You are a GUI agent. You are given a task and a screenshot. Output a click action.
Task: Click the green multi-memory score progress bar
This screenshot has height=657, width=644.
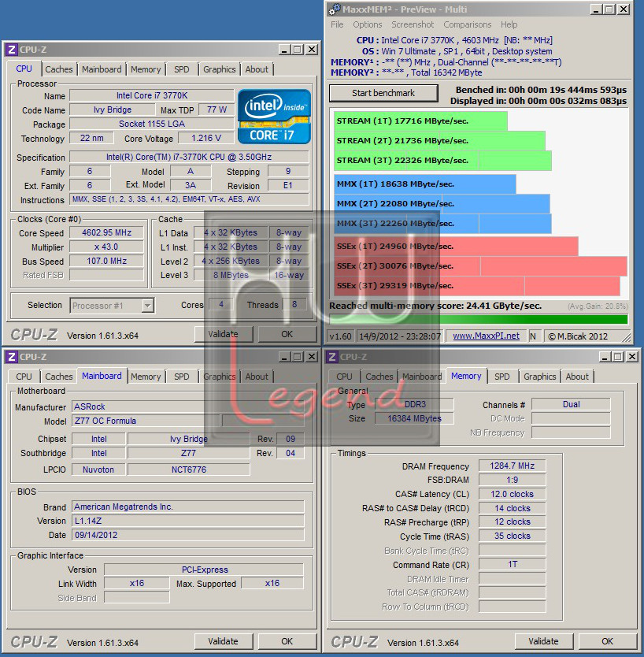pyautogui.click(x=478, y=319)
